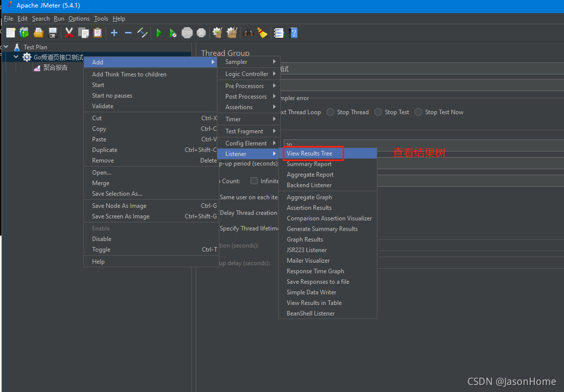Open the Options menu

click(x=79, y=19)
